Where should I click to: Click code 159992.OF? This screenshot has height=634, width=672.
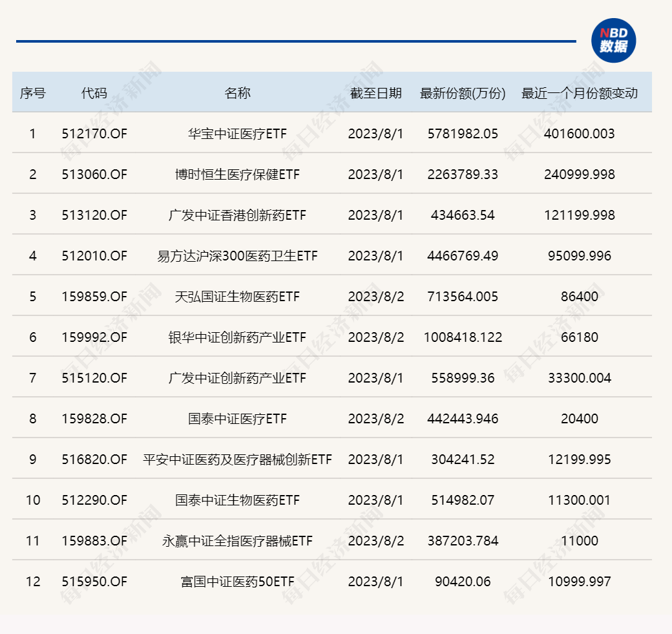pos(94,337)
